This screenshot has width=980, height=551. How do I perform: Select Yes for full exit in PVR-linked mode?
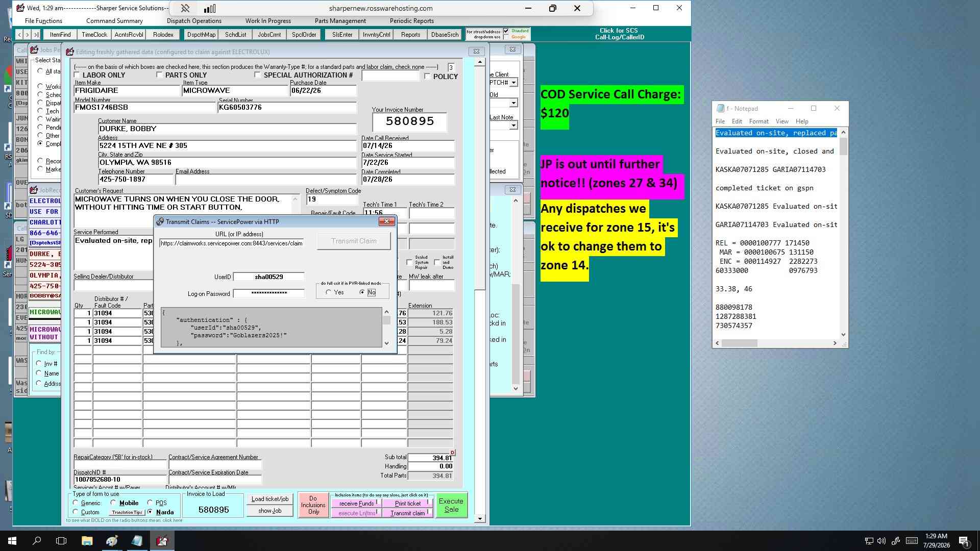[x=328, y=292]
